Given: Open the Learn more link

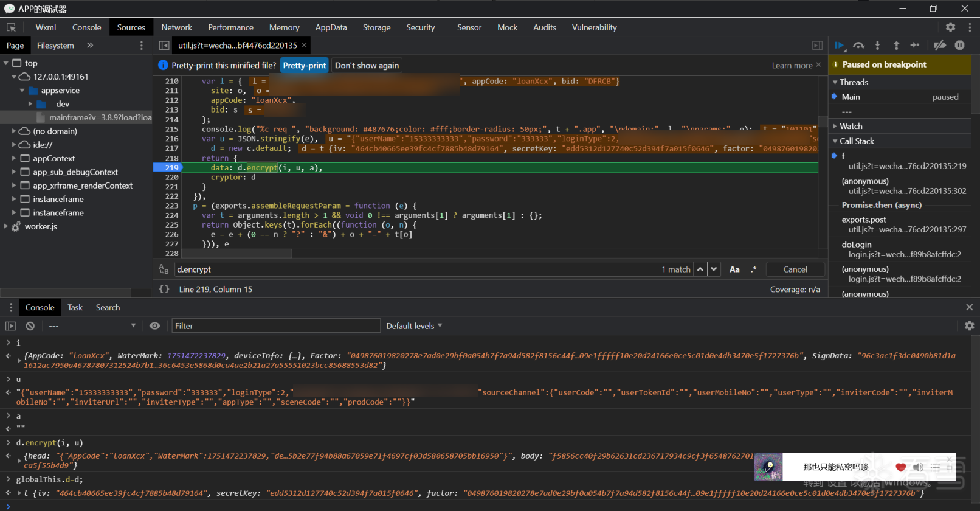Looking at the screenshot, I should pos(792,66).
